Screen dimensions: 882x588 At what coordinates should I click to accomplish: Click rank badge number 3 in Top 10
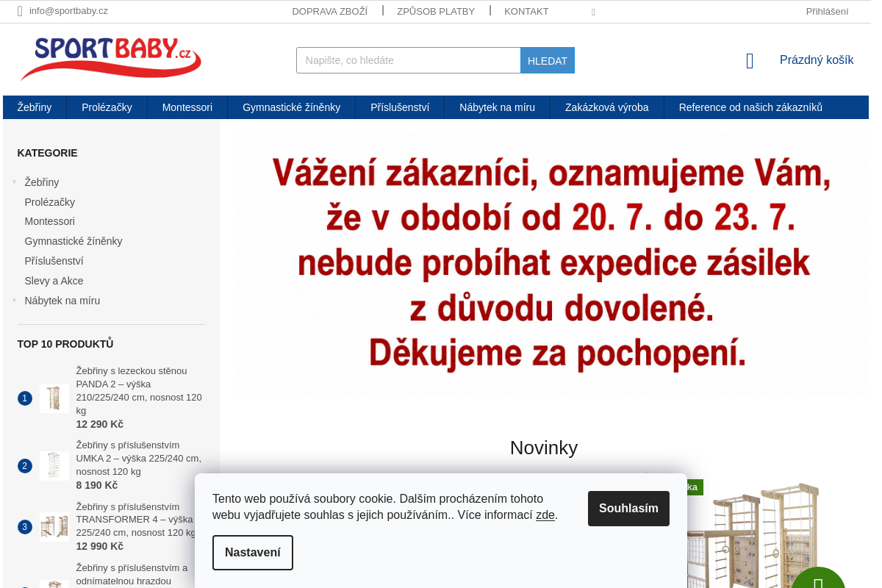25,527
